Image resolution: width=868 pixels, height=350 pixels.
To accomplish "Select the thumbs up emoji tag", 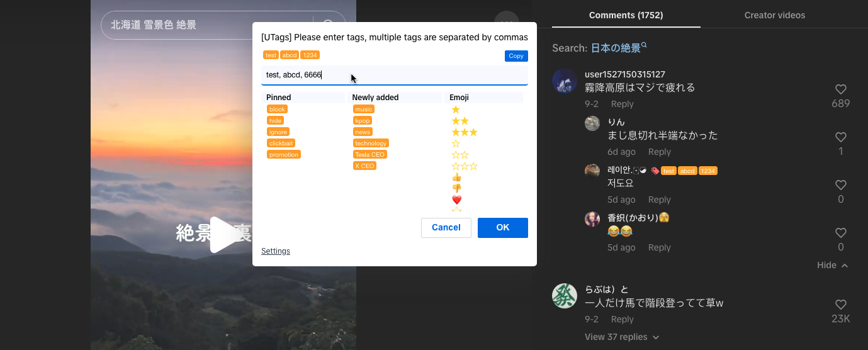I will 457,178.
